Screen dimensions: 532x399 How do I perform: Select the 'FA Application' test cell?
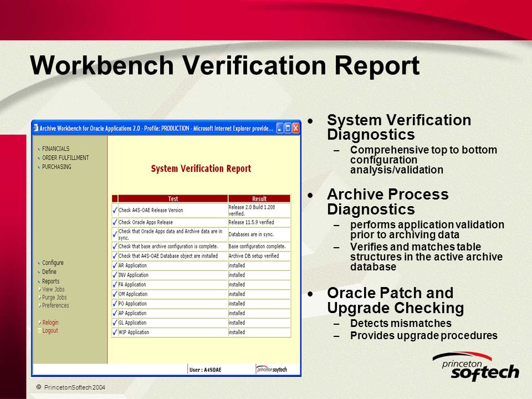tap(173, 285)
